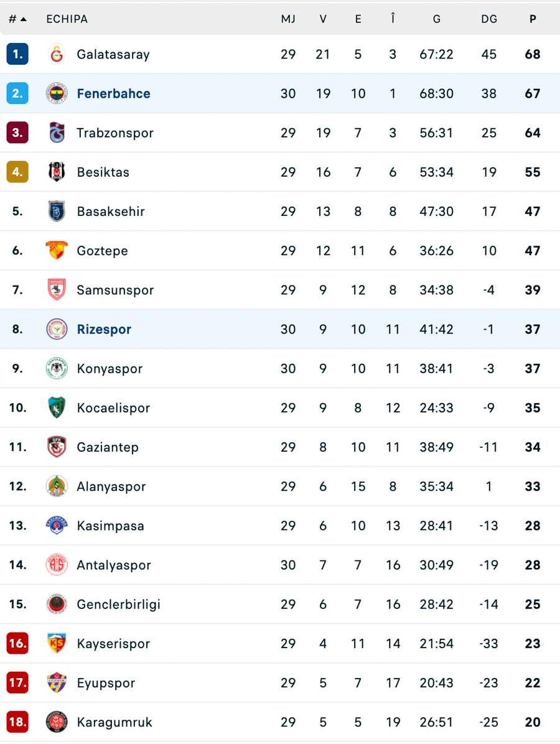Sort by the DG goal difference header

489,19
